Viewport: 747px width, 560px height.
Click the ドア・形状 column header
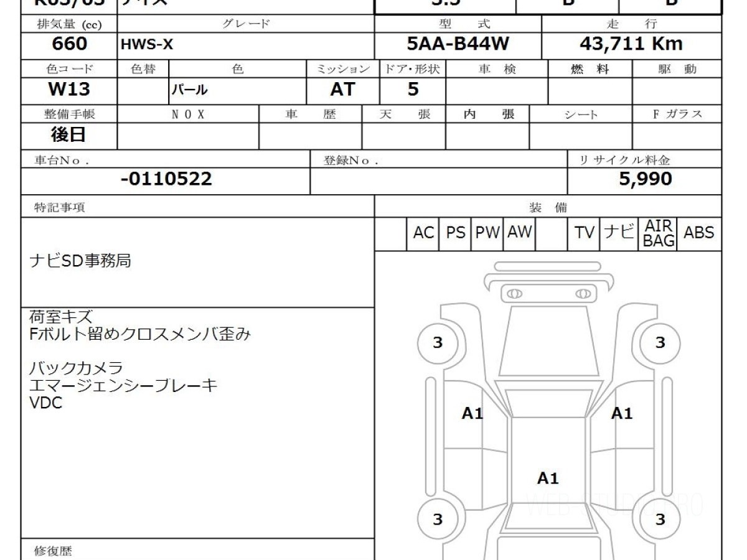[x=412, y=69]
